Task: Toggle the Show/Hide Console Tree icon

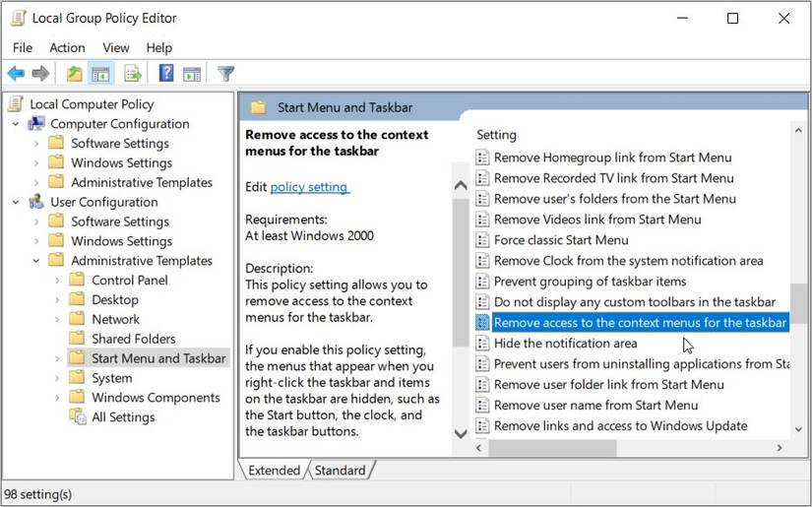Action: coord(99,74)
